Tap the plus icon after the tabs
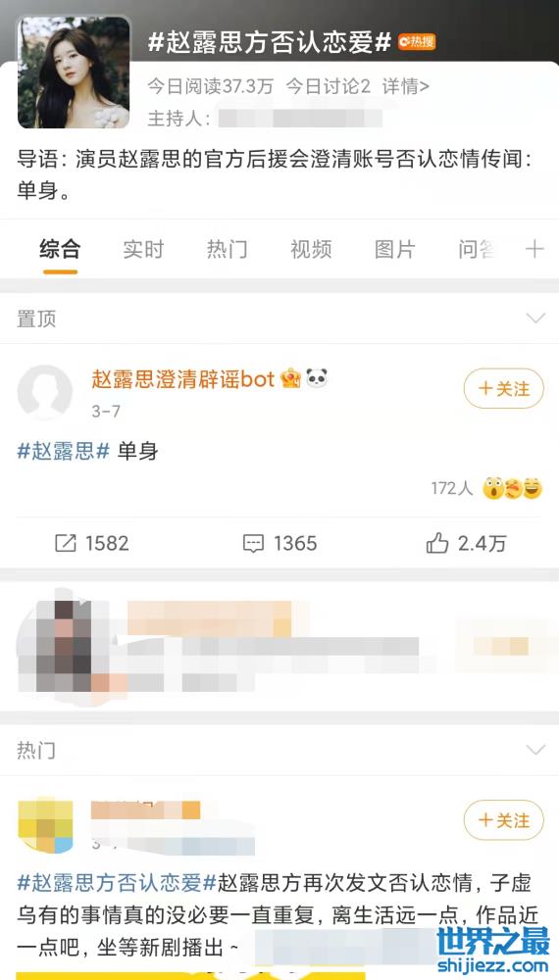 coord(534,249)
